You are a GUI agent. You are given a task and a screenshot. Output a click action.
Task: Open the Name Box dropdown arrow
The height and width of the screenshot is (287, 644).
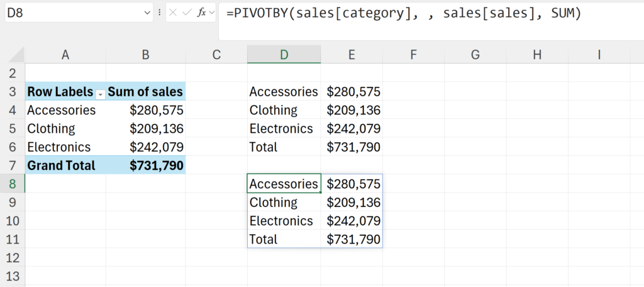(148, 13)
